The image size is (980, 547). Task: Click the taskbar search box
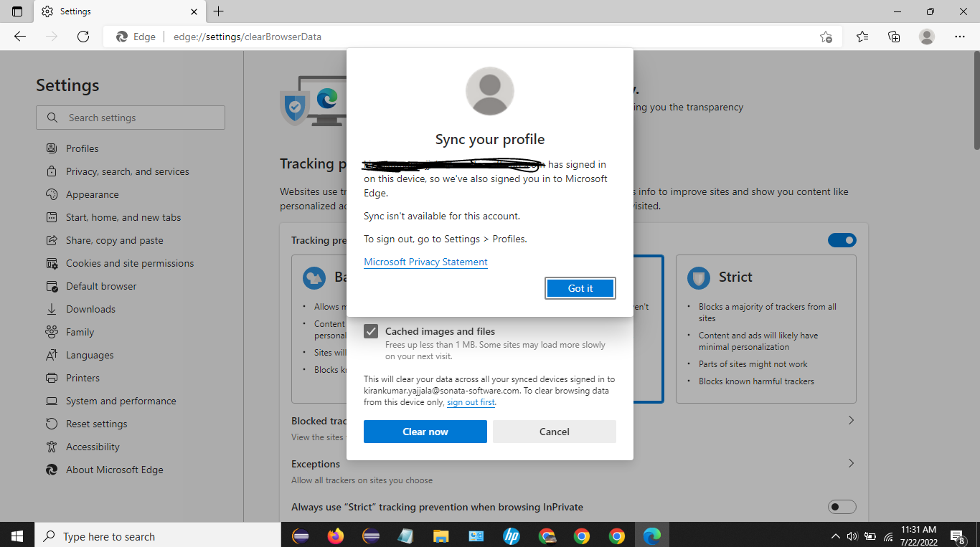[158, 536]
